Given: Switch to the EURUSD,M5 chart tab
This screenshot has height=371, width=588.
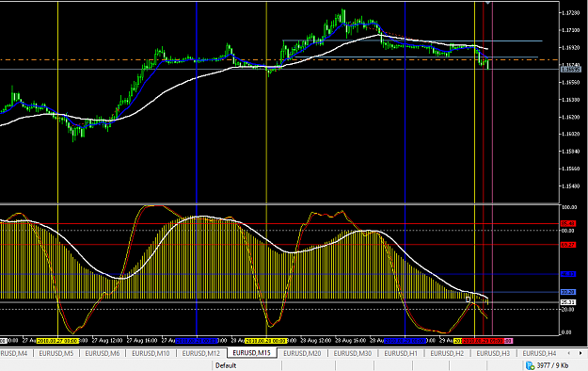Looking at the screenshot, I should (x=56, y=353).
